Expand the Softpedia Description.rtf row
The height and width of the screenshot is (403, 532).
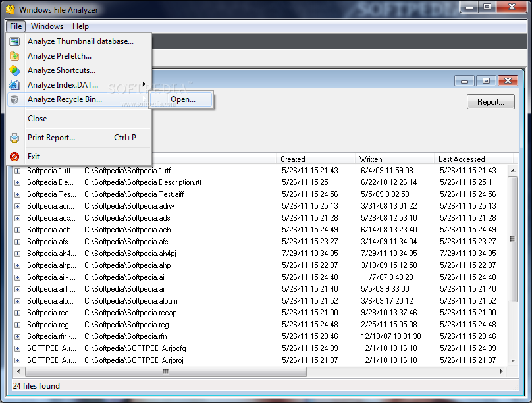tap(17, 182)
